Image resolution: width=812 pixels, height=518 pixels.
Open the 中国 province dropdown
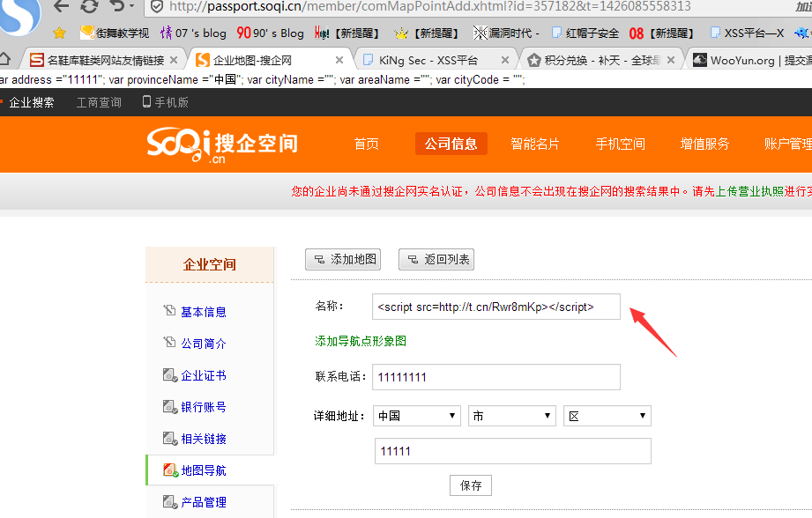click(x=417, y=416)
